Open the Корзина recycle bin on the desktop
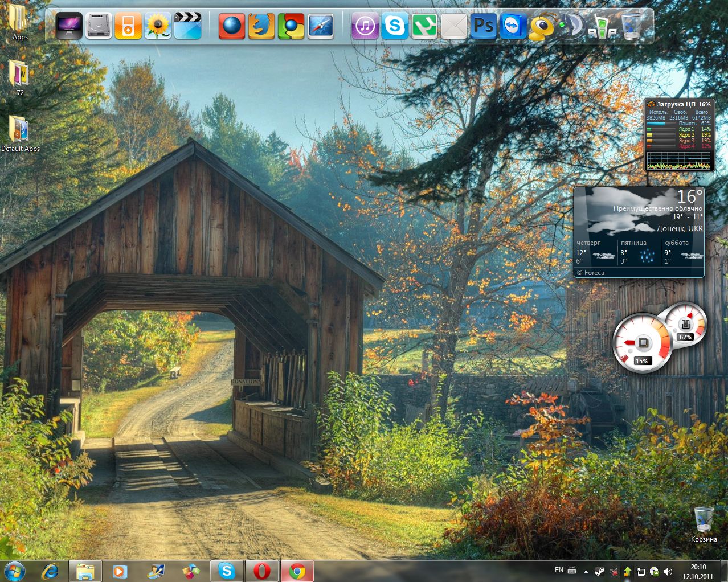The height and width of the screenshot is (582, 728). (704, 524)
